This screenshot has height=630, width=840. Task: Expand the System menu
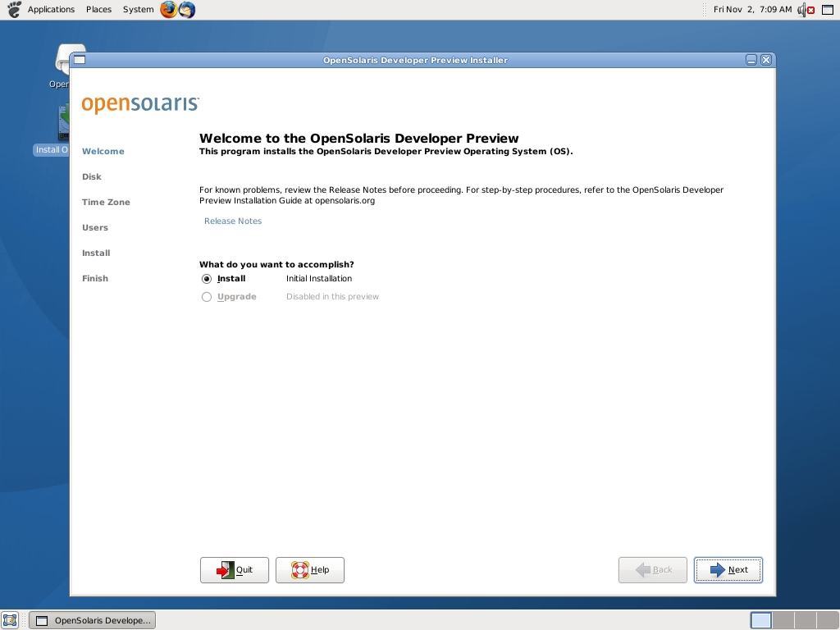[138, 10]
